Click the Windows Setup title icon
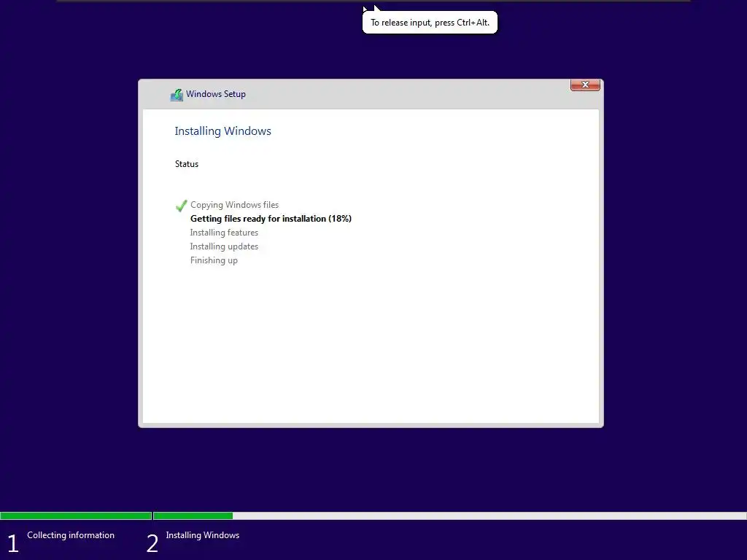The image size is (747, 560). (177, 95)
